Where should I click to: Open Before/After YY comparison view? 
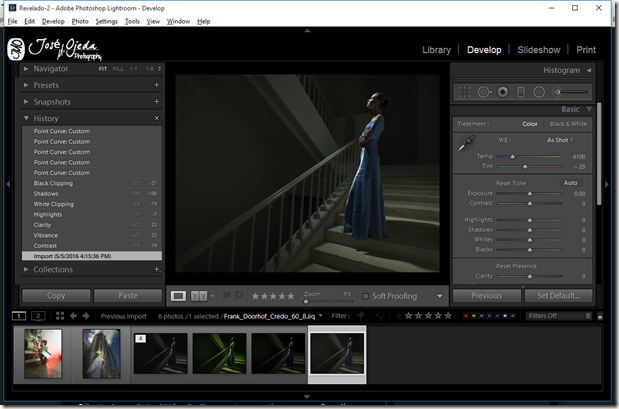[199, 296]
